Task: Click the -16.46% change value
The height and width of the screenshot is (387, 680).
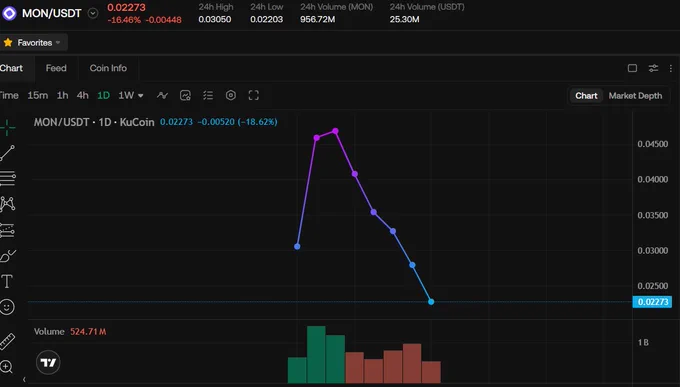Action: (124, 20)
